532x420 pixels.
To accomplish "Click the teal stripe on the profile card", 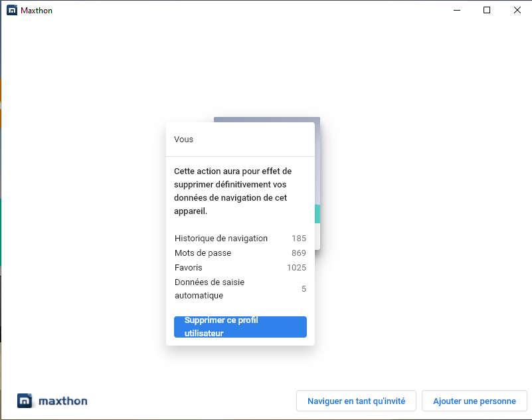I will point(317,214).
